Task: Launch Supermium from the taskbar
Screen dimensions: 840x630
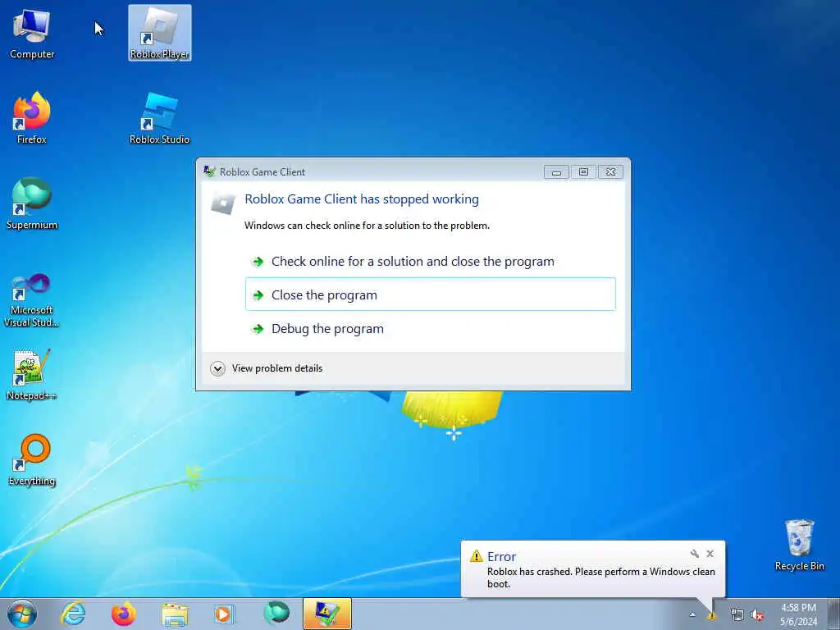Action: tap(276, 614)
